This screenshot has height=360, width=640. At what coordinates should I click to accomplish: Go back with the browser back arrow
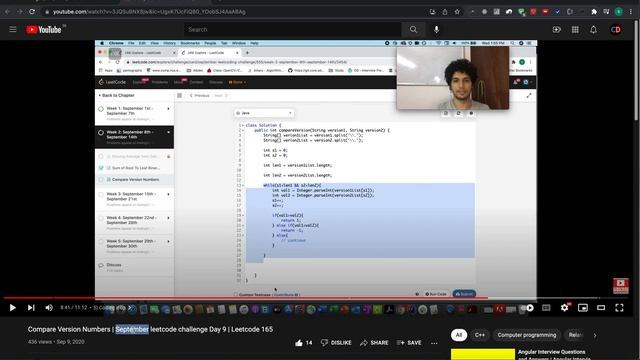pyautogui.click(x=7, y=12)
